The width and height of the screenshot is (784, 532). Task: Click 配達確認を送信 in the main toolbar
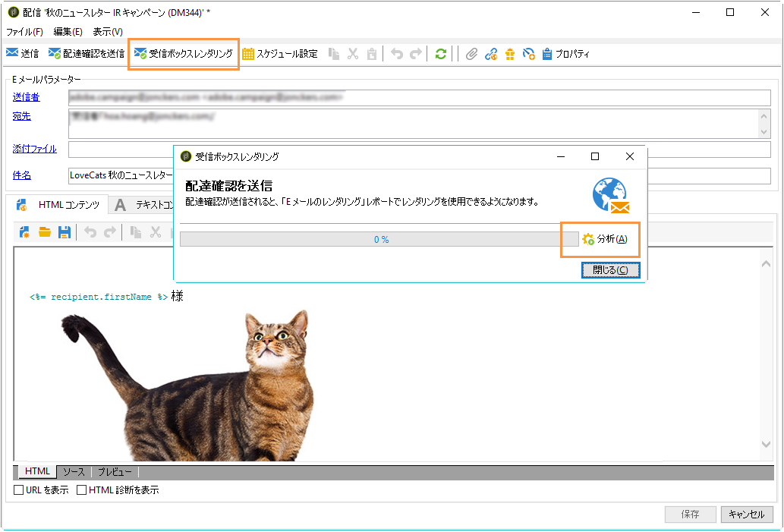pos(87,53)
